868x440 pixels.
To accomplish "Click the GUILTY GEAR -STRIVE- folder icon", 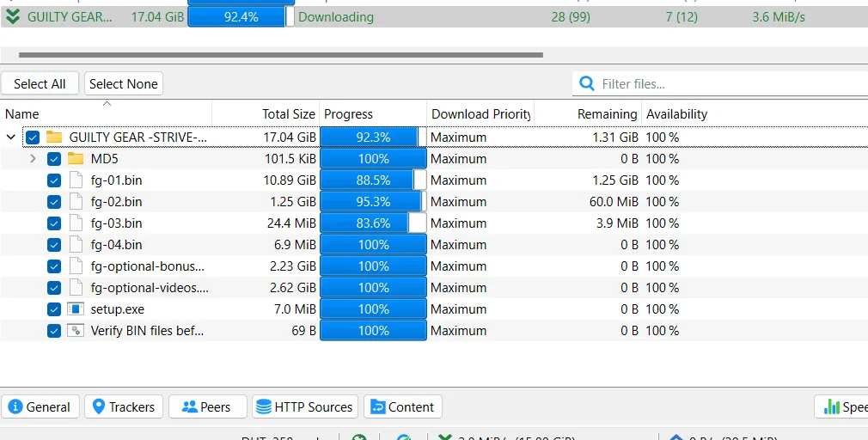I will click(x=54, y=137).
